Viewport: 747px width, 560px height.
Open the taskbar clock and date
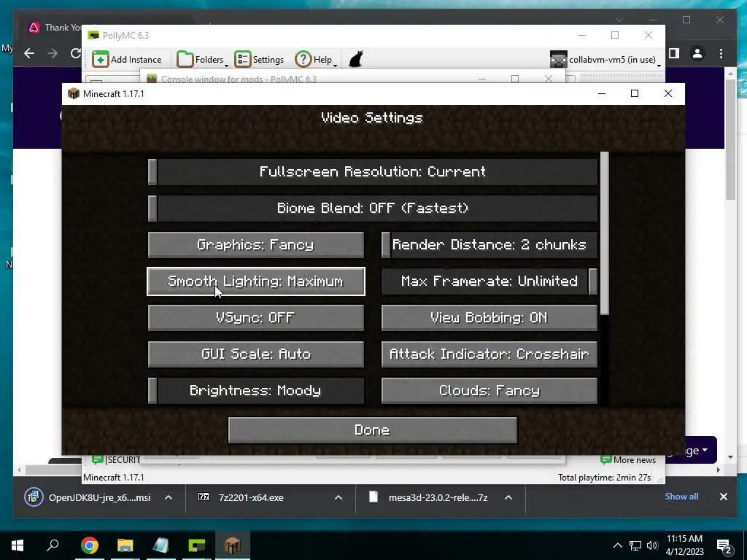point(684,545)
